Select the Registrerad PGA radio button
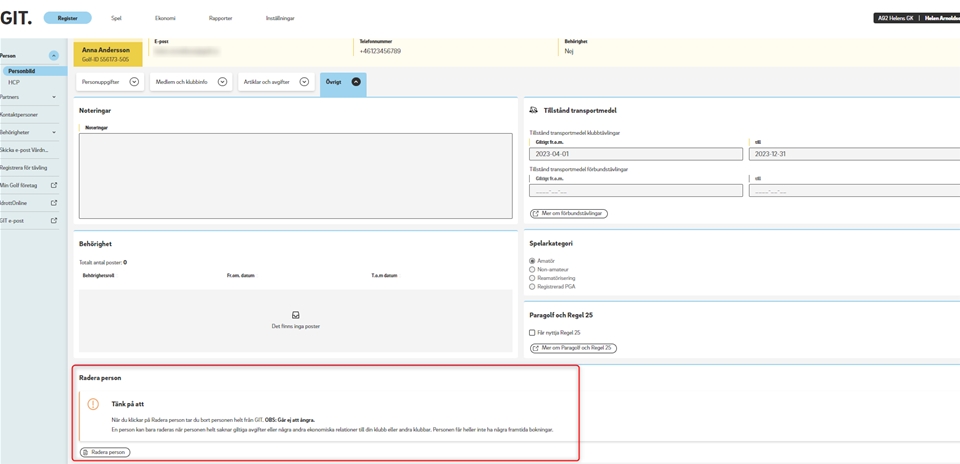This screenshot has width=960, height=464. point(532,286)
